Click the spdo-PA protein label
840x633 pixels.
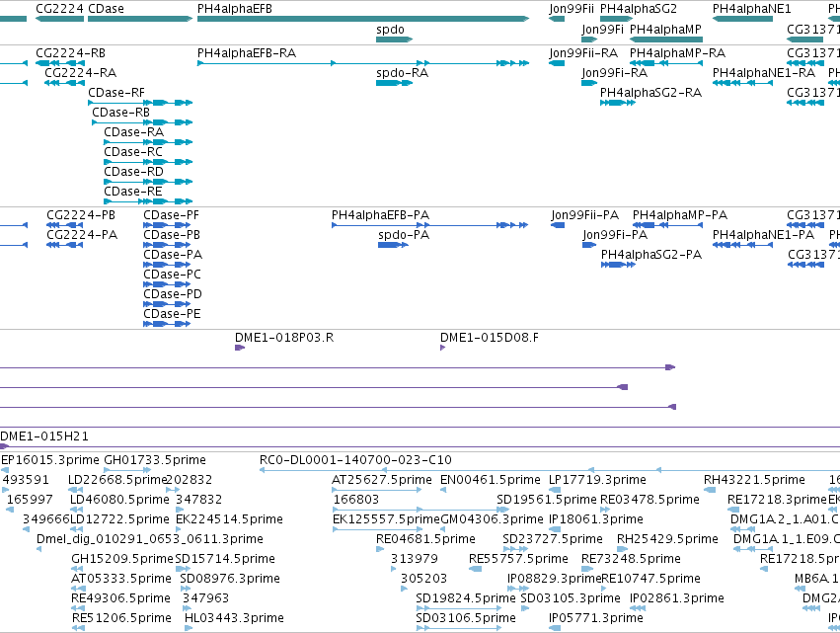point(404,235)
